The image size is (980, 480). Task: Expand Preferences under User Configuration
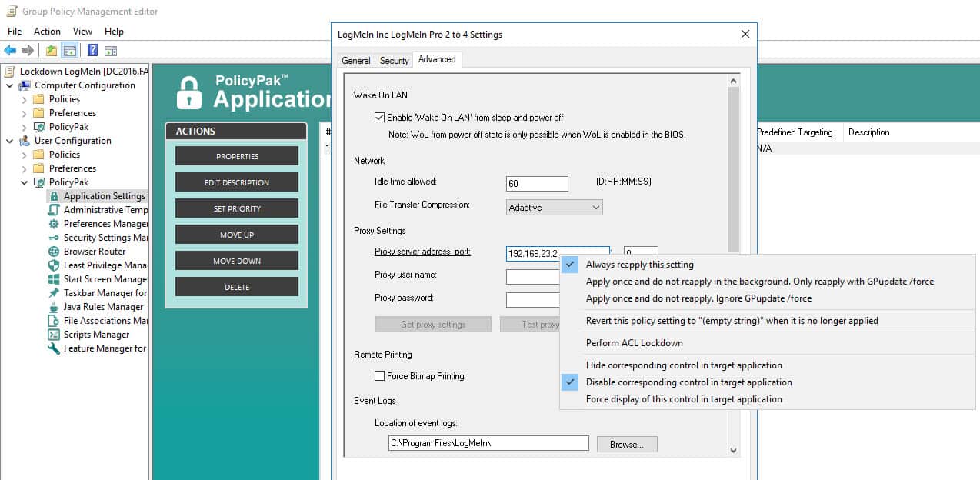[x=24, y=168]
